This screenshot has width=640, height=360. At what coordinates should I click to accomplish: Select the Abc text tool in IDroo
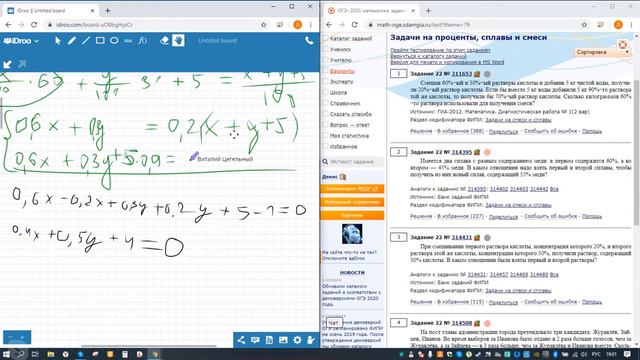pyautogui.click(x=128, y=41)
